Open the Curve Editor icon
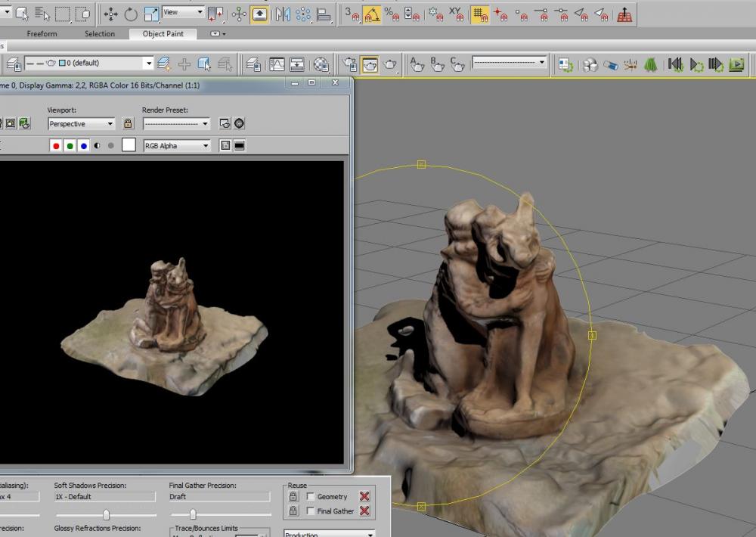The image size is (756, 537). 277,64
